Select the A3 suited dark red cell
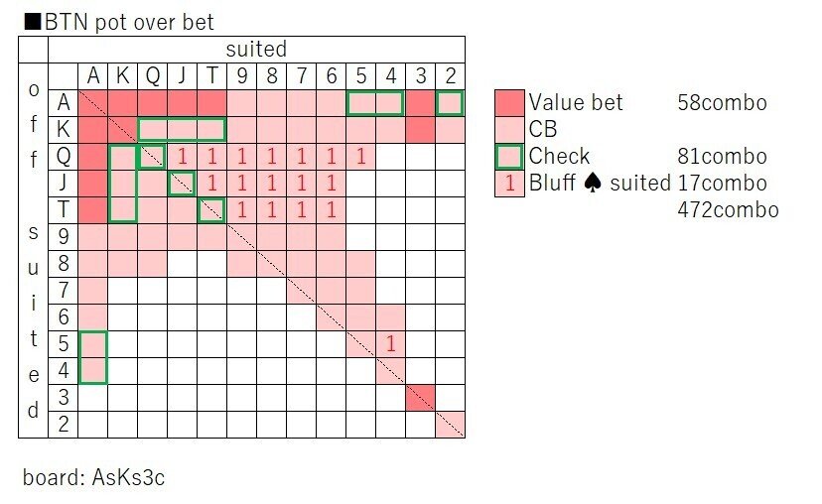Viewport: 822px width, 504px height. click(x=421, y=103)
